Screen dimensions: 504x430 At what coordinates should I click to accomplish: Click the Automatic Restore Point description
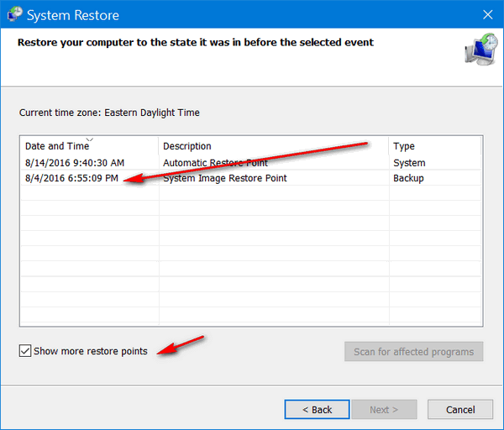(215, 163)
